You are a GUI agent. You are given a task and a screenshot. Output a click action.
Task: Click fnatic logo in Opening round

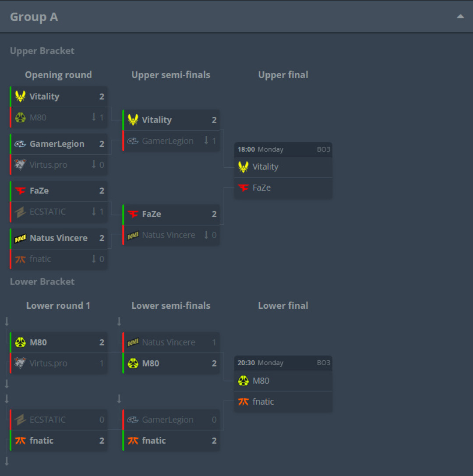(20, 259)
